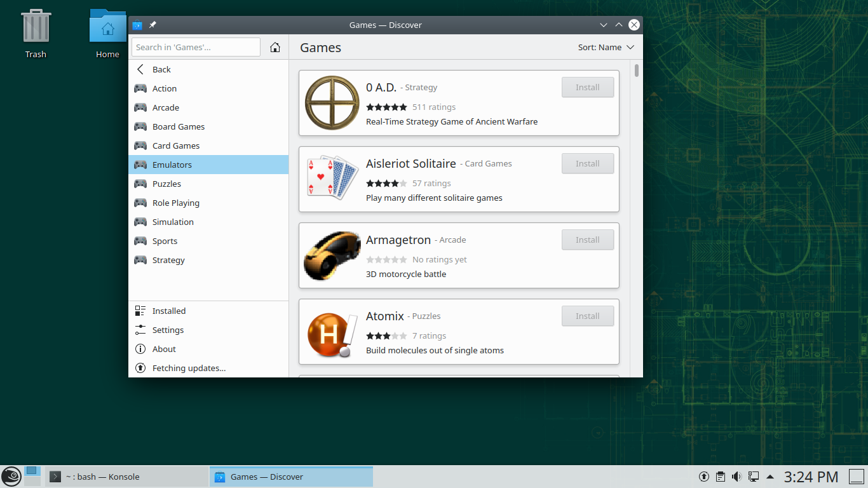Screen dimensions: 868x488
Task: Click the virtual desktop pager in the taskbar
Action: 32,477
